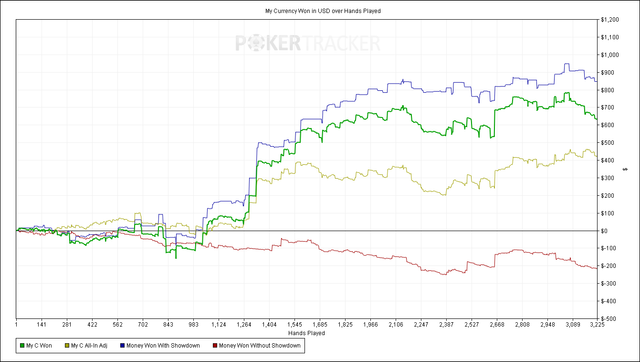The image size is (640, 362).
Task: Click the $1,200 y-axis label
Action: pos(610,20)
